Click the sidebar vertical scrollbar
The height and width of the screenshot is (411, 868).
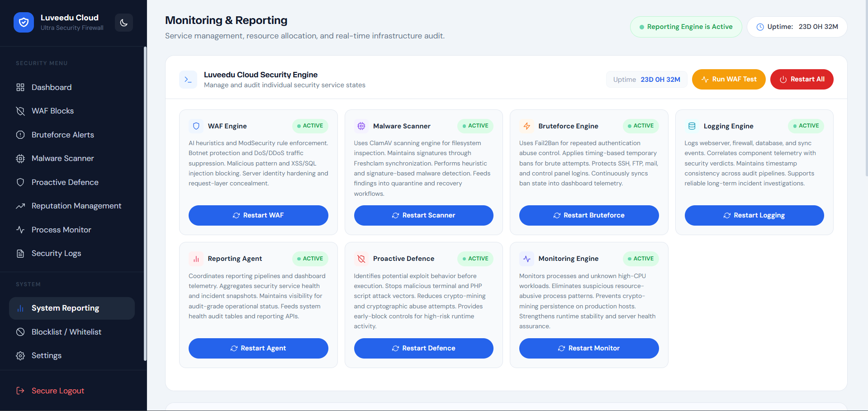(145, 203)
